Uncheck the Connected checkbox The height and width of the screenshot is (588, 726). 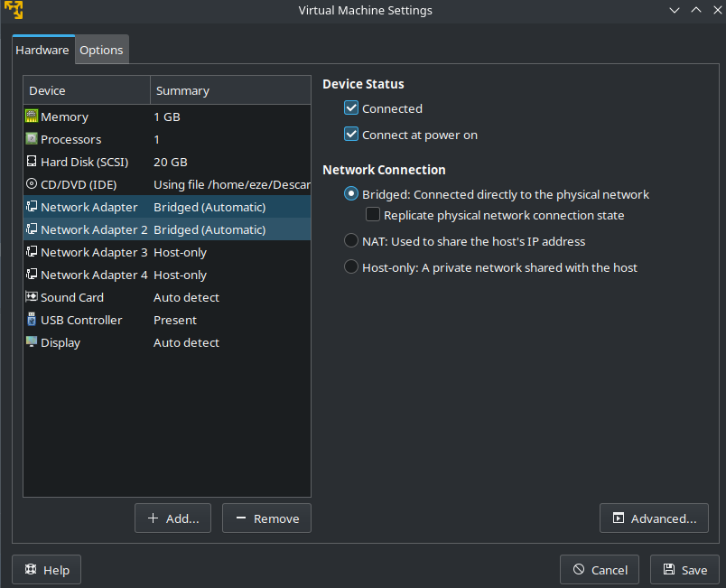pos(352,108)
